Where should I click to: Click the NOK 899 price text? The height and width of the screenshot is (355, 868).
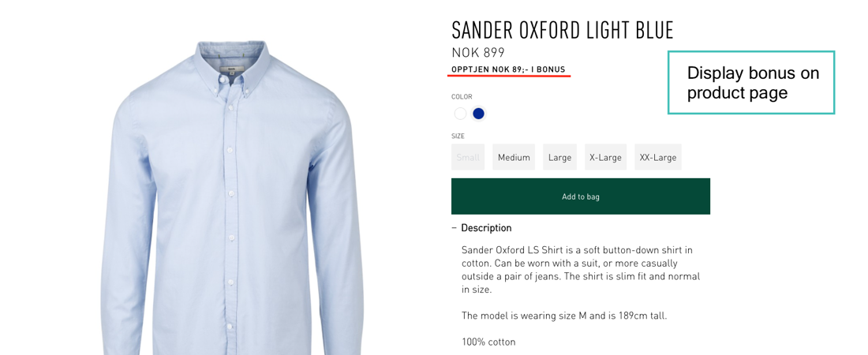478,53
